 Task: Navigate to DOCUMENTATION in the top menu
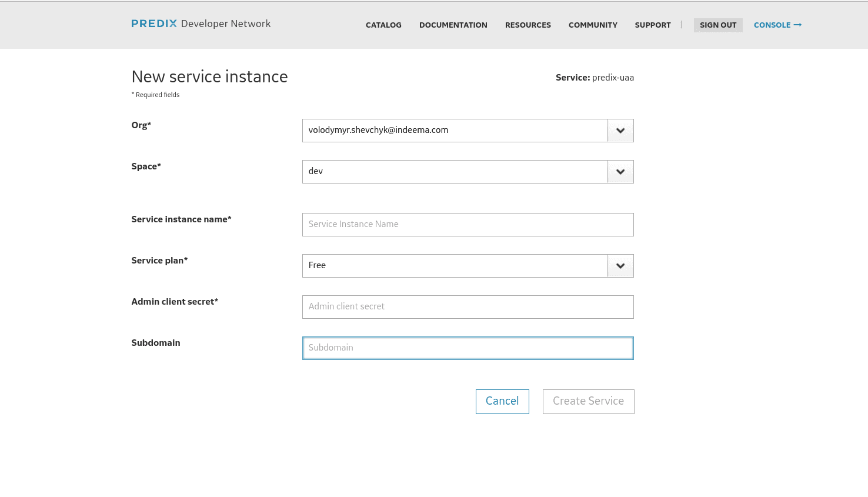pyautogui.click(x=453, y=25)
